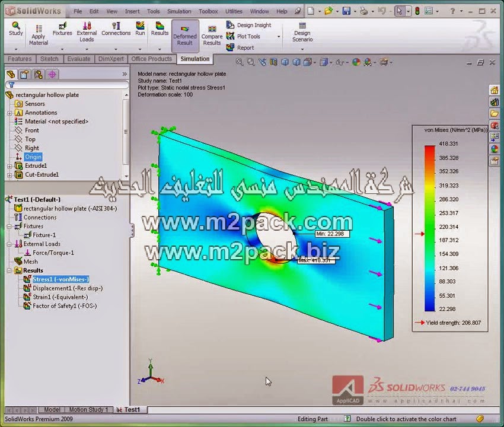
Task: Click the Open file icon
Action: coord(328,11)
